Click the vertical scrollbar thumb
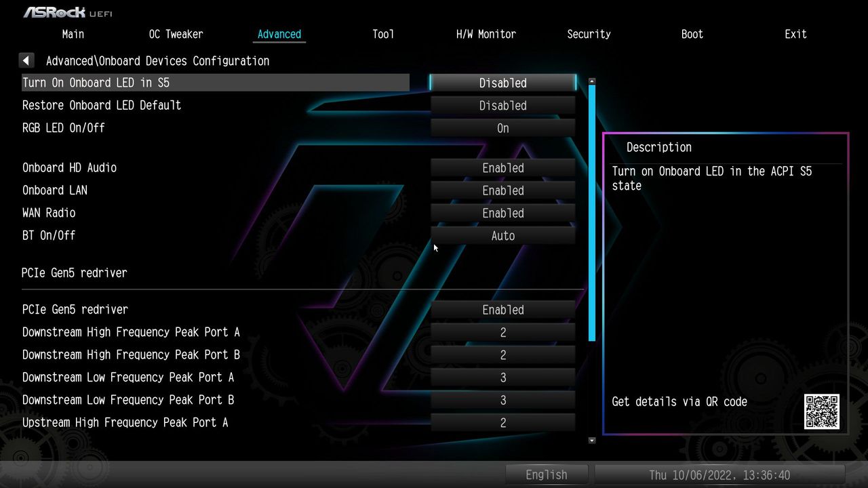 tap(592, 213)
